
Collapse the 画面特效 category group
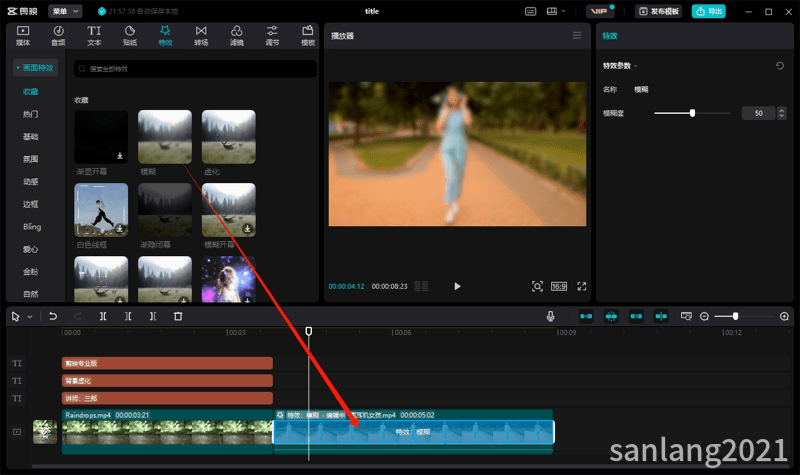click(x=35, y=68)
